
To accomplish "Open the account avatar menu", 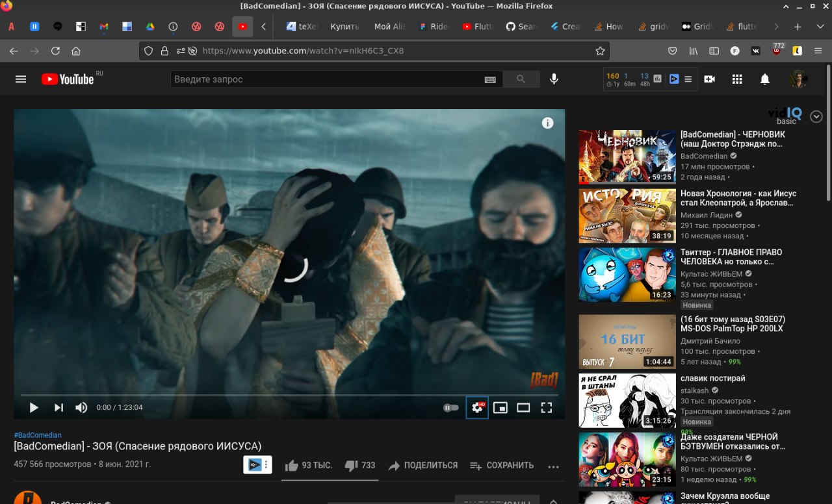I will point(799,79).
